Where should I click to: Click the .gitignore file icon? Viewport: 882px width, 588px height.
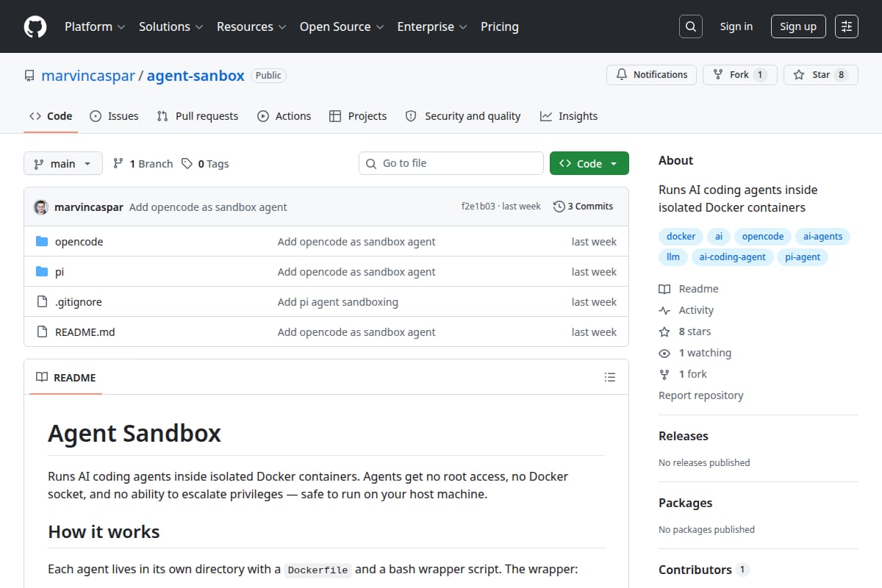(42, 302)
